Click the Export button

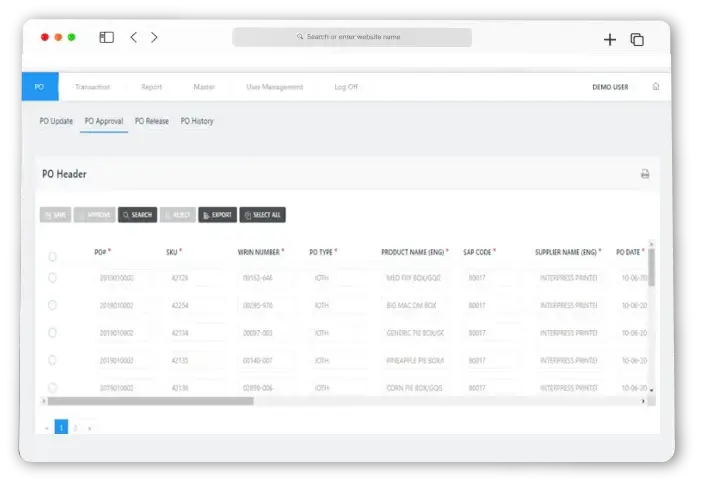tap(217, 215)
